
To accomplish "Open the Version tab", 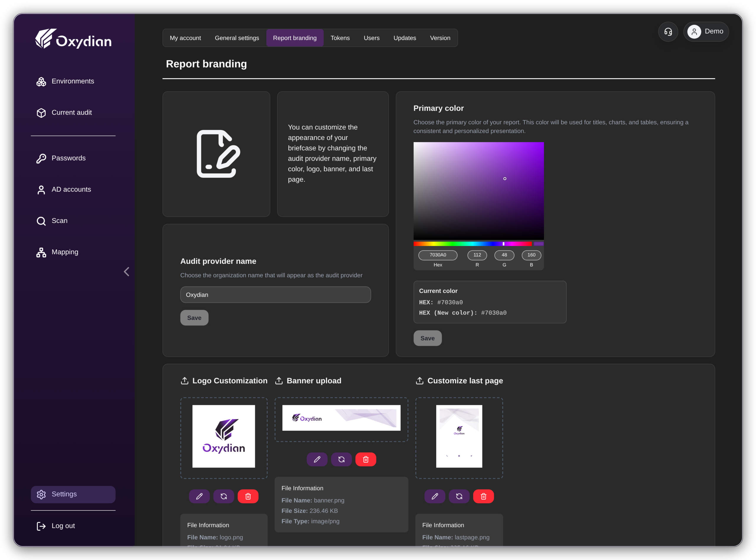I will (x=440, y=38).
